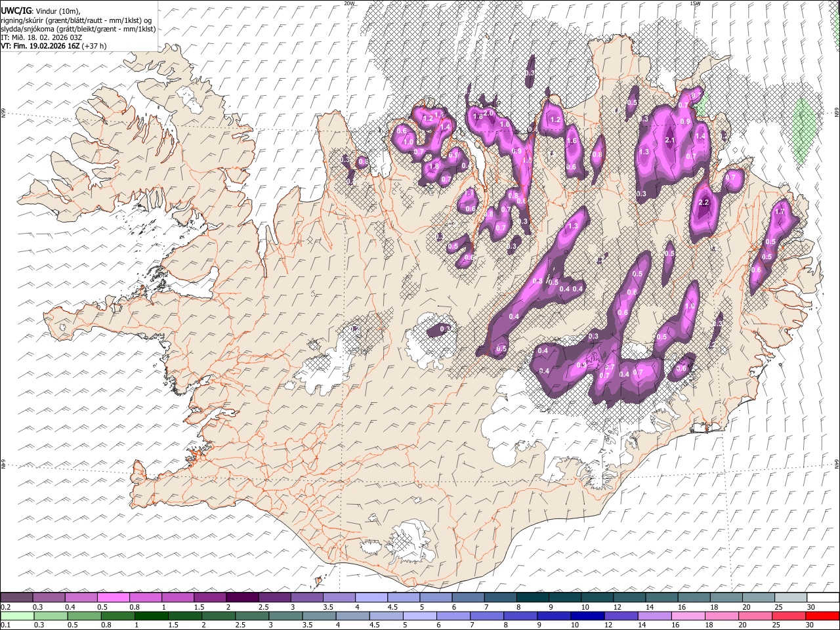Pick the bottom-row swatch above label 25
The width and height of the screenshot is (840, 630).
pyautogui.click(x=787, y=616)
